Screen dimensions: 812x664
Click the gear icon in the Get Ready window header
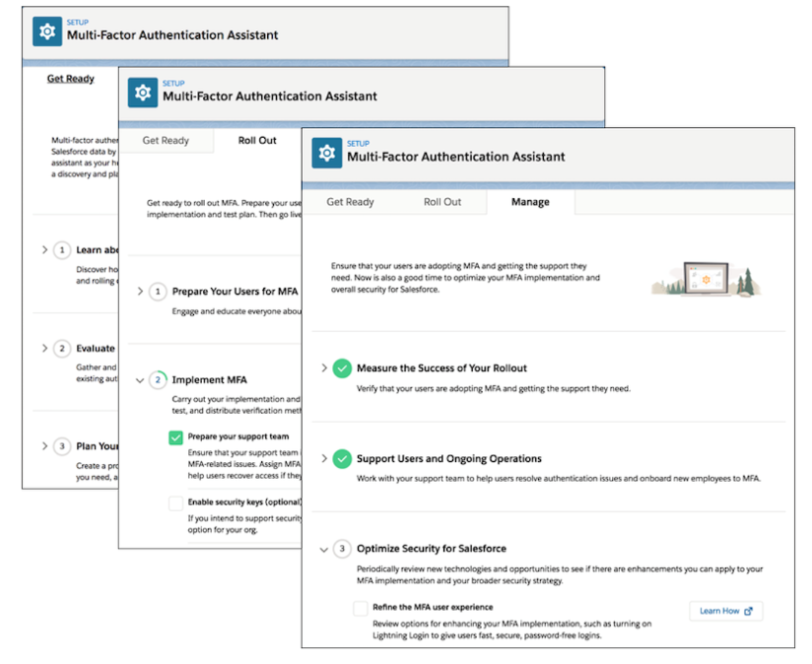click(47, 32)
